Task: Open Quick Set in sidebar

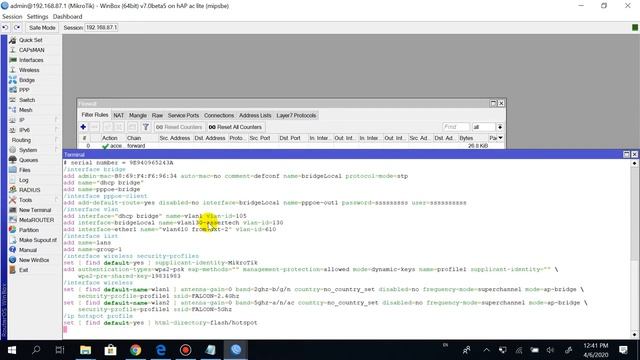Action: point(30,40)
